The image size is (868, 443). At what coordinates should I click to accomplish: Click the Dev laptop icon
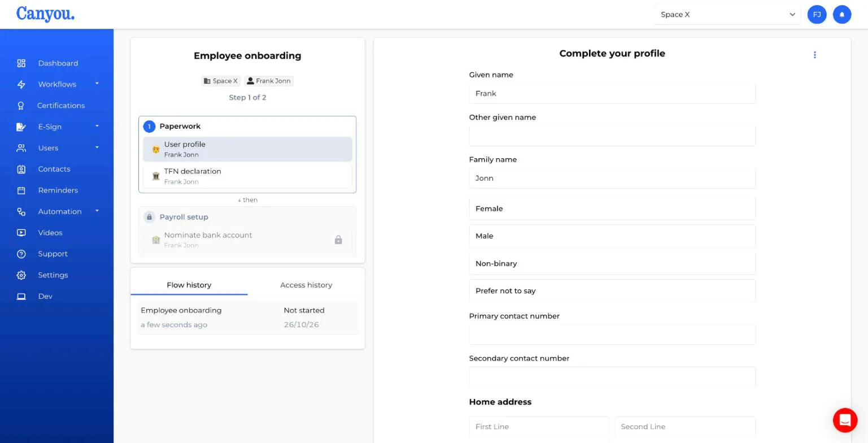[x=21, y=296]
